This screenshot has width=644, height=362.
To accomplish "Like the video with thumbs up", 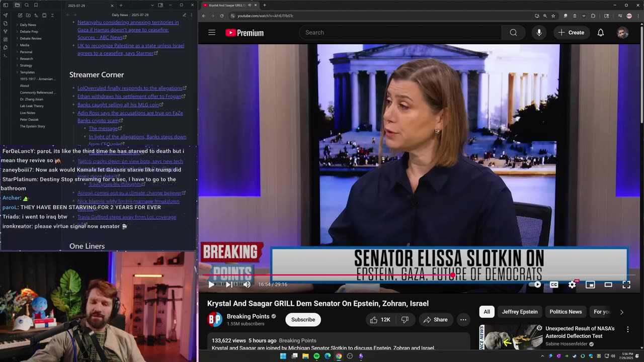I will coord(379,320).
